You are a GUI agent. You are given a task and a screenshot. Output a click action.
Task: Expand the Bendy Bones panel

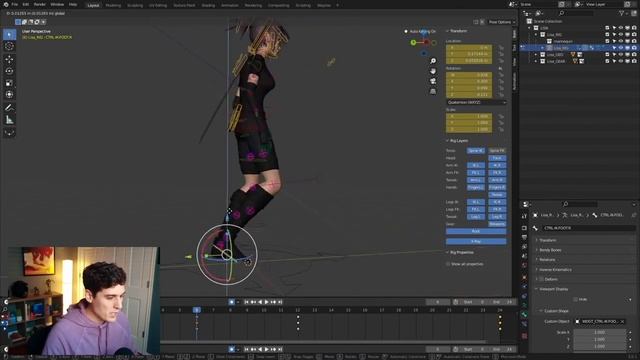coord(550,250)
